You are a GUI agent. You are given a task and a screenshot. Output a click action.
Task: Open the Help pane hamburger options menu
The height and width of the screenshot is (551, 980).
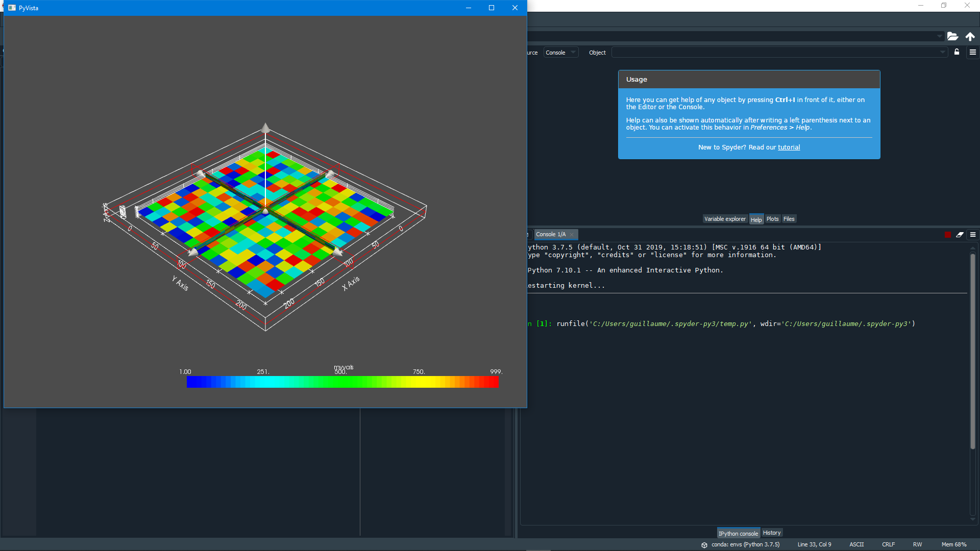[972, 52]
